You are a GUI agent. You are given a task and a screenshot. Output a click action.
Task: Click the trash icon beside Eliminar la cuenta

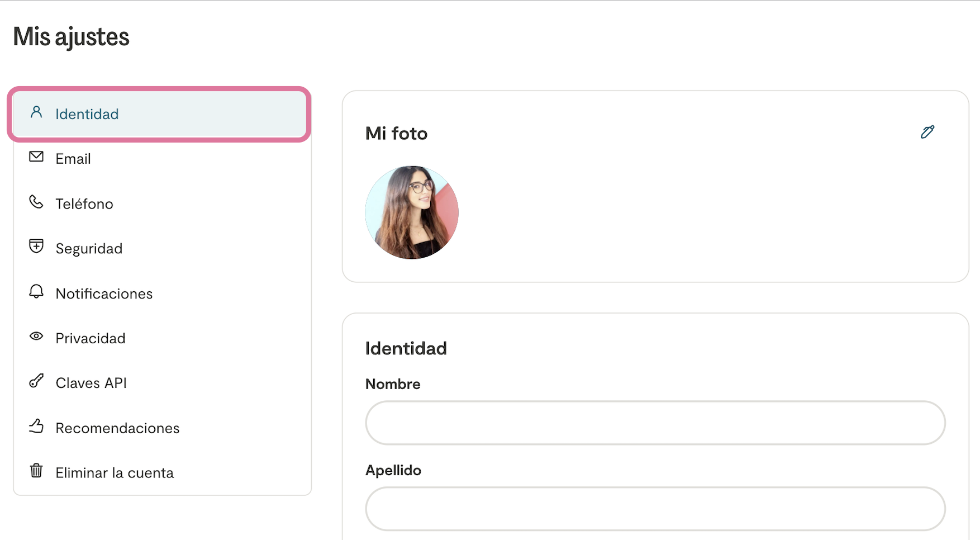tap(36, 471)
